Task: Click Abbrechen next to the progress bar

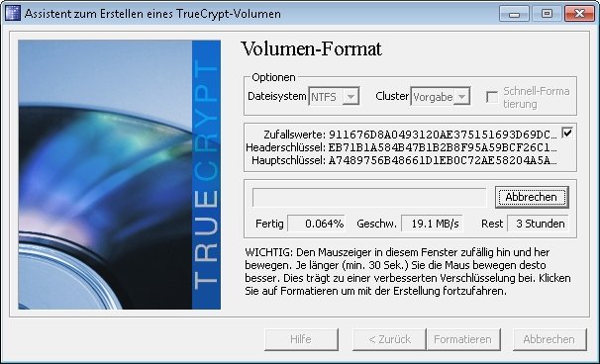Action: (x=532, y=197)
